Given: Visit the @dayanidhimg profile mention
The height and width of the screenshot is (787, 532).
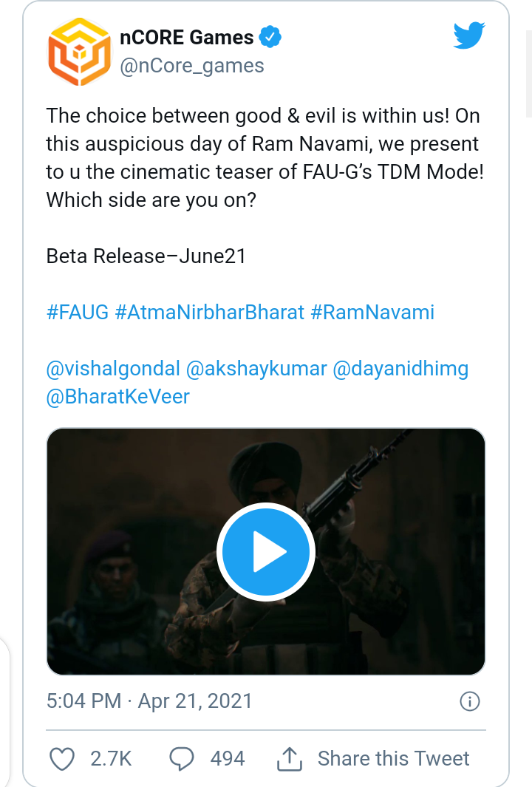Looking at the screenshot, I should click(401, 368).
